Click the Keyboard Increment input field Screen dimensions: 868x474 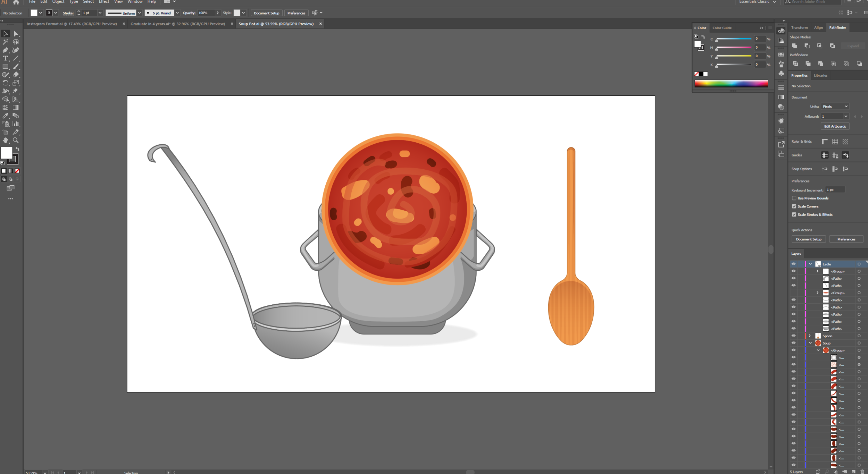click(835, 190)
